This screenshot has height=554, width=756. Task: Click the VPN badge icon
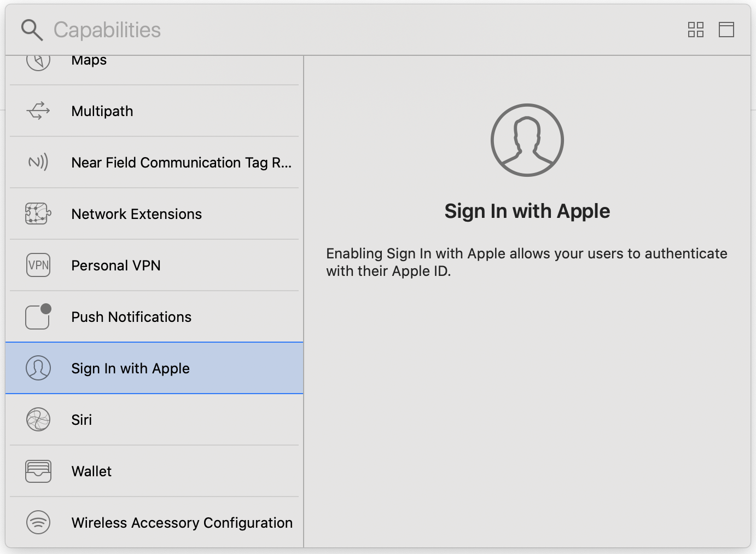click(38, 265)
